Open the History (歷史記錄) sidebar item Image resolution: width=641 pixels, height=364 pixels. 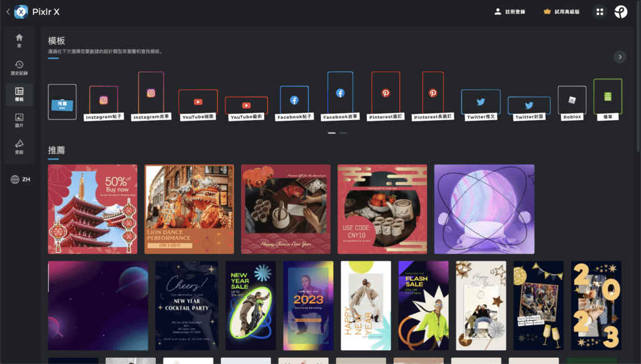[x=19, y=68]
